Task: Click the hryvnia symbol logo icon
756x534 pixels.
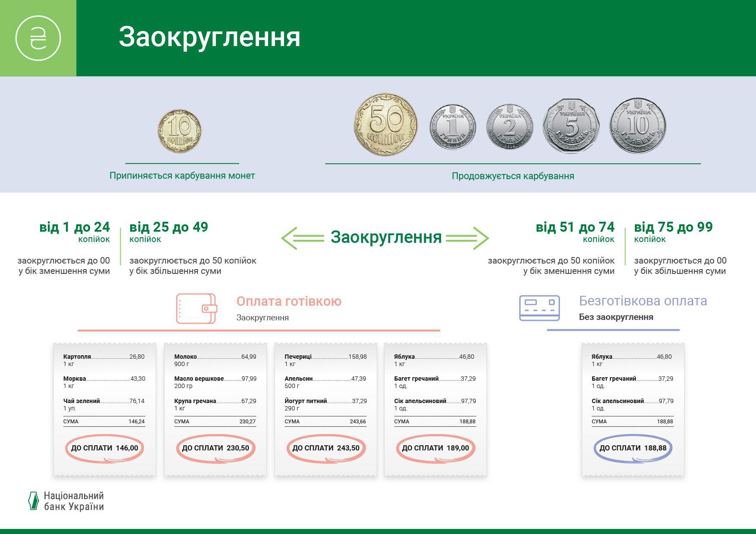Action: (38, 38)
